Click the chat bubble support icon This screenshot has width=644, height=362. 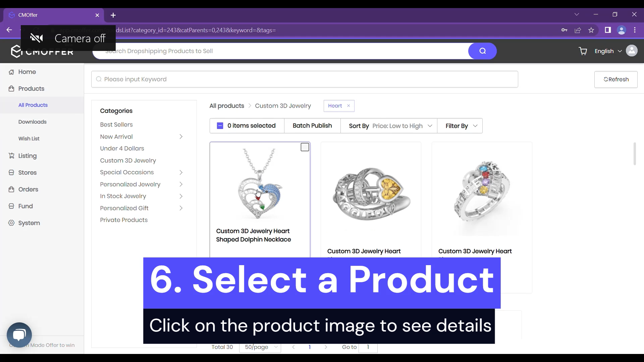pos(19,335)
